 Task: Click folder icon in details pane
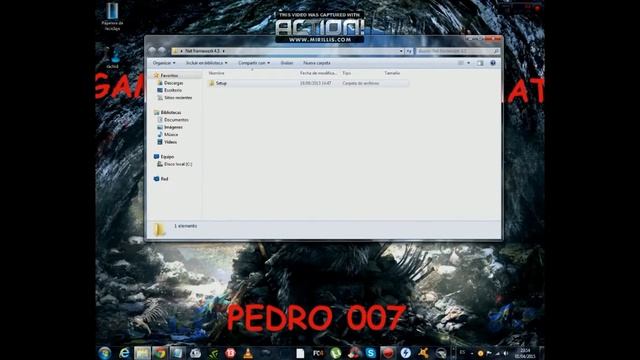159,229
